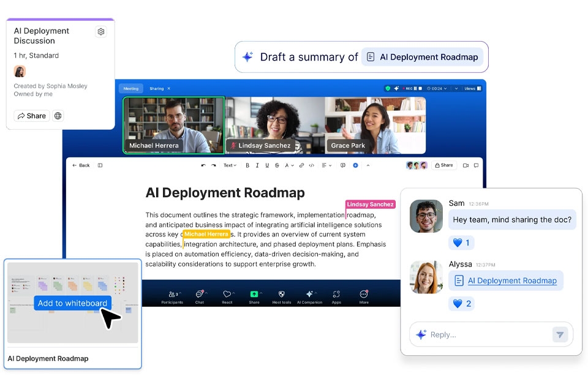Viewport: 588px width, 392px height.
Task: Toggle italic formatting in document toolbar
Action: (x=257, y=165)
